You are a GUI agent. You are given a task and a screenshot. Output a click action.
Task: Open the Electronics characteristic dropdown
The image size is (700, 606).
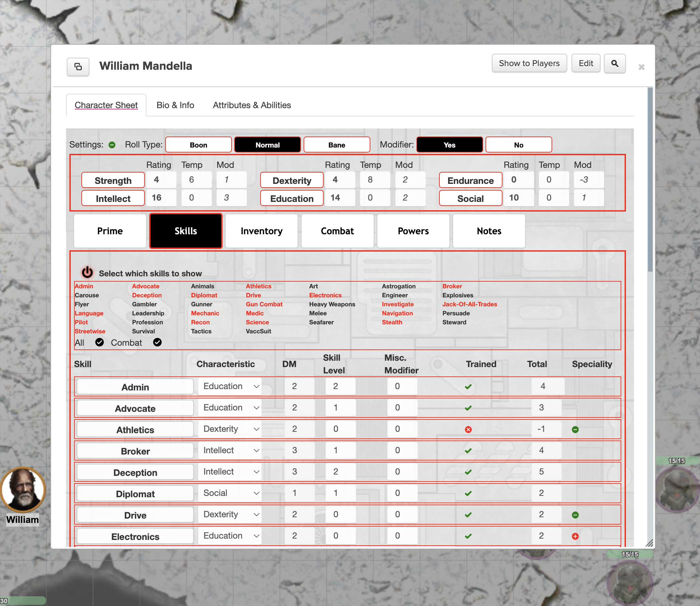[230, 535]
